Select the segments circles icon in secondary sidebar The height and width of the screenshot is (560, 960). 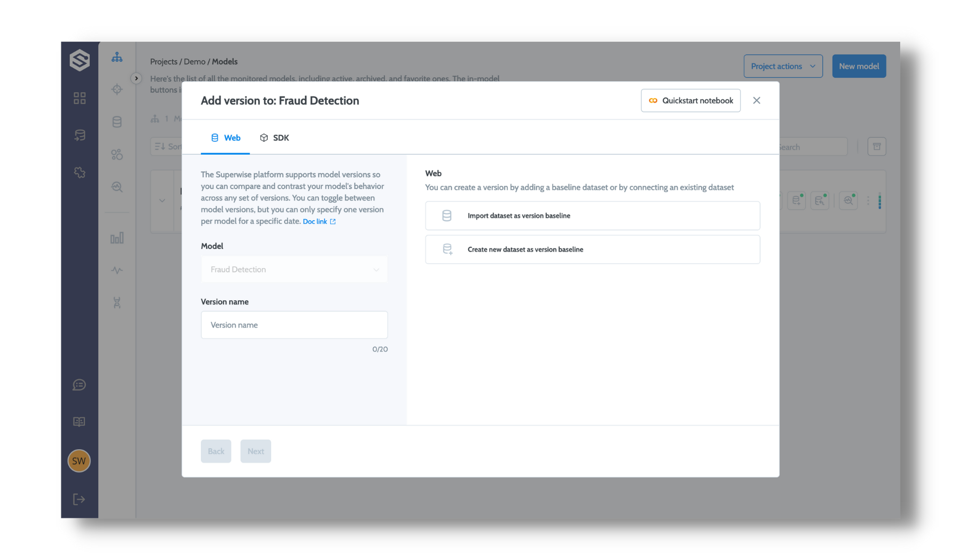[117, 155]
